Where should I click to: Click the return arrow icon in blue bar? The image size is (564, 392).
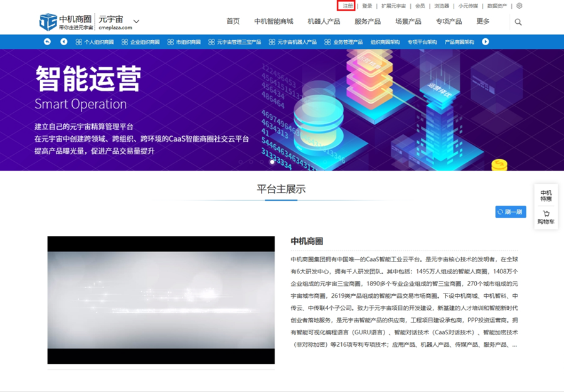pos(47,42)
